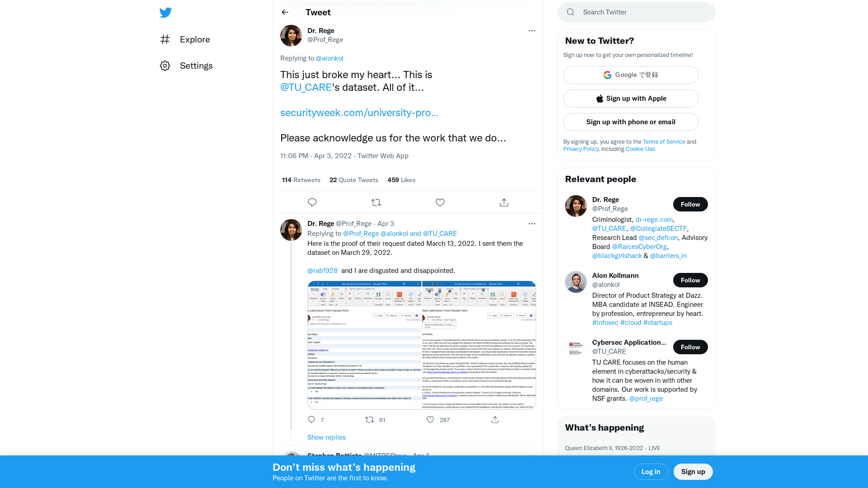Go back using the arrow next to Tweet
The image size is (868, 488).
coord(285,12)
